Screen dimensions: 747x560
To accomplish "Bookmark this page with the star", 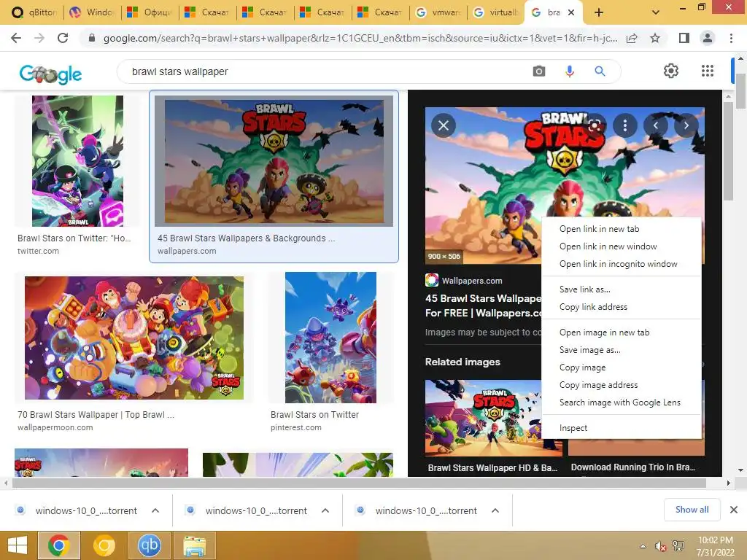I will [x=655, y=38].
